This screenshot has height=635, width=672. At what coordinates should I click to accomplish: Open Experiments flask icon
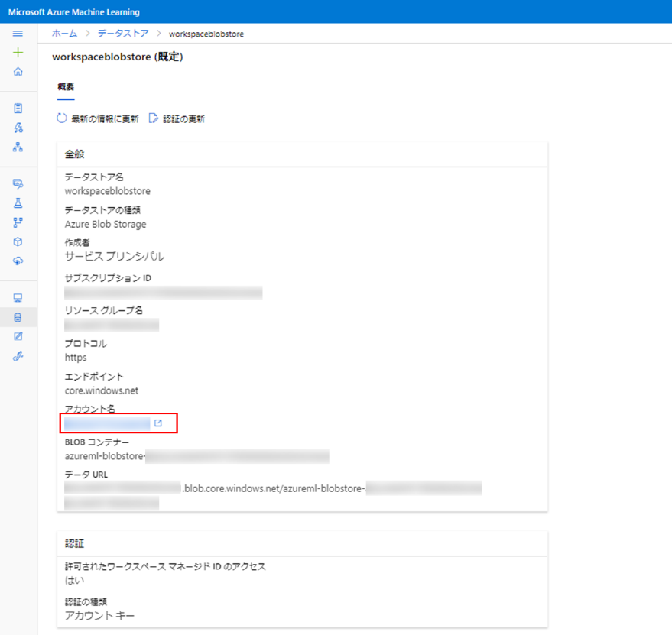tap(18, 203)
